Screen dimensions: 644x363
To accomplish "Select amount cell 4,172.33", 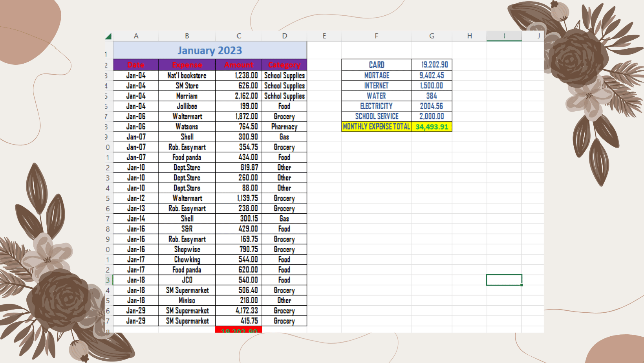I will (239, 310).
